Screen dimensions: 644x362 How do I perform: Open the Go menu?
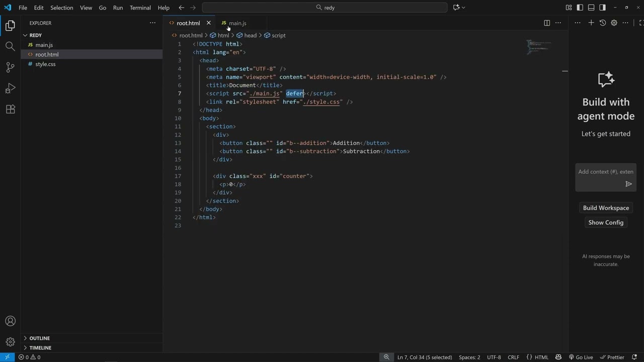103,8
